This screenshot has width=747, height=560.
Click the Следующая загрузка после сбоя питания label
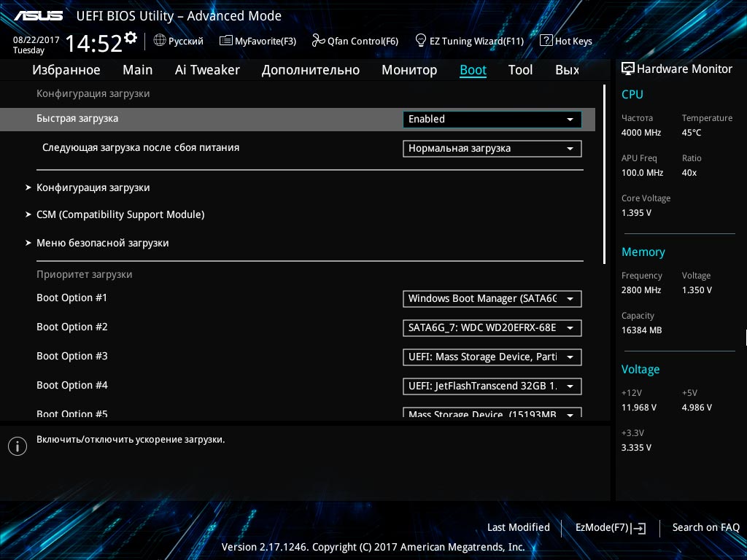141,147
